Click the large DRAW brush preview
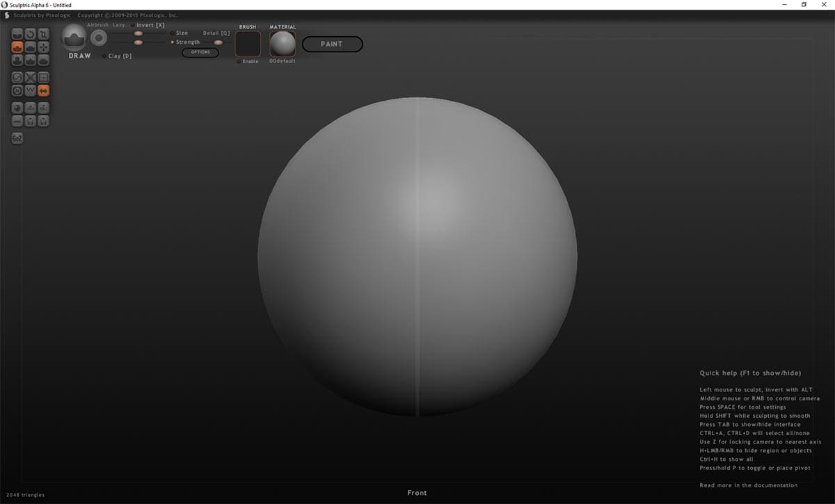The image size is (835, 504). pyautogui.click(x=74, y=37)
